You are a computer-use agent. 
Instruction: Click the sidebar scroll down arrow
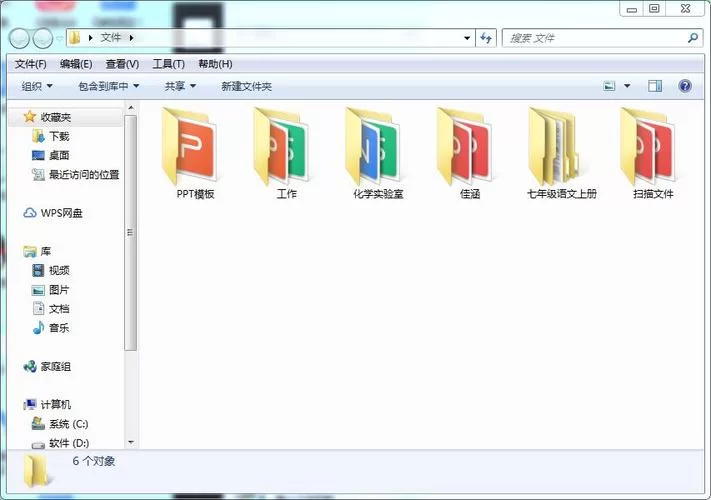click(x=131, y=442)
